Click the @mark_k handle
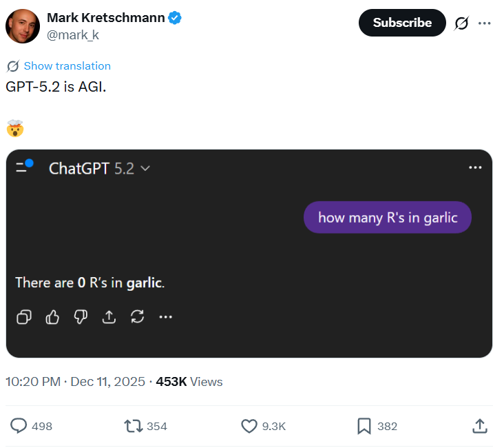The image size is (504, 448). point(72,35)
